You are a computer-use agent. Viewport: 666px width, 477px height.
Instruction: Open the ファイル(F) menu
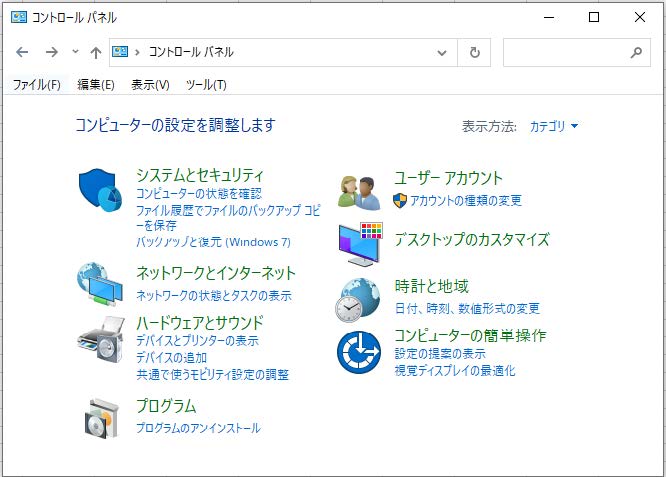37,85
